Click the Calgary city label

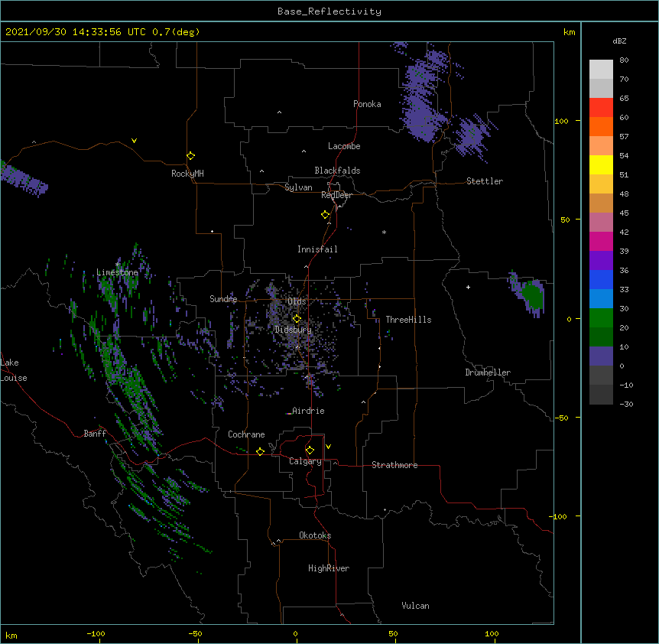point(305,461)
